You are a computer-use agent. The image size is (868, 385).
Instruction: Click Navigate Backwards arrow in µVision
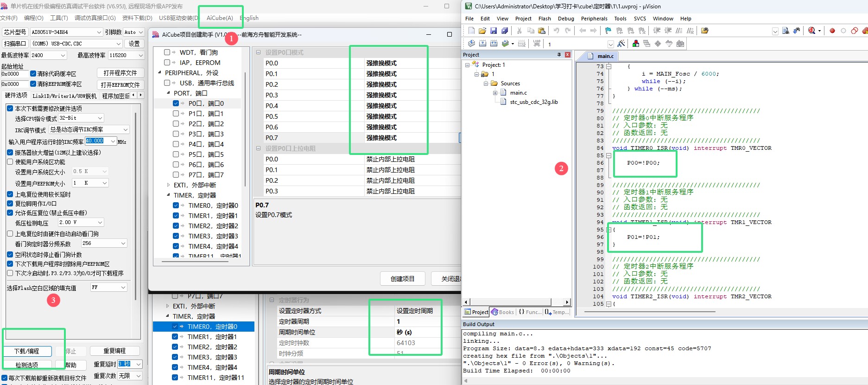[x=583, y=31]
